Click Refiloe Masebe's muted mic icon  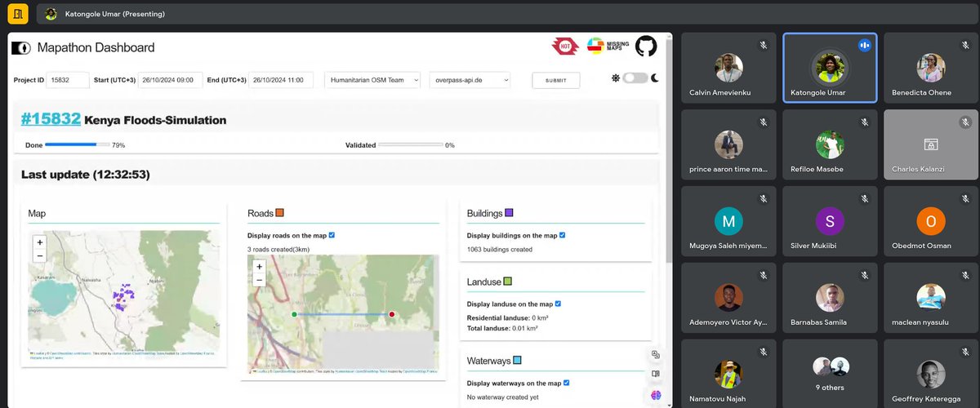pyautogui.click(x=864, y=122)
